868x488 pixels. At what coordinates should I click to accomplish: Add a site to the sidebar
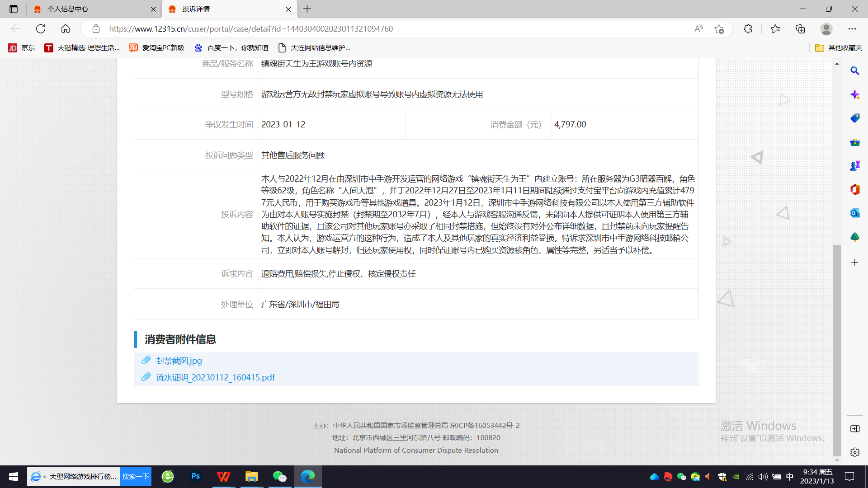(855, 263)
